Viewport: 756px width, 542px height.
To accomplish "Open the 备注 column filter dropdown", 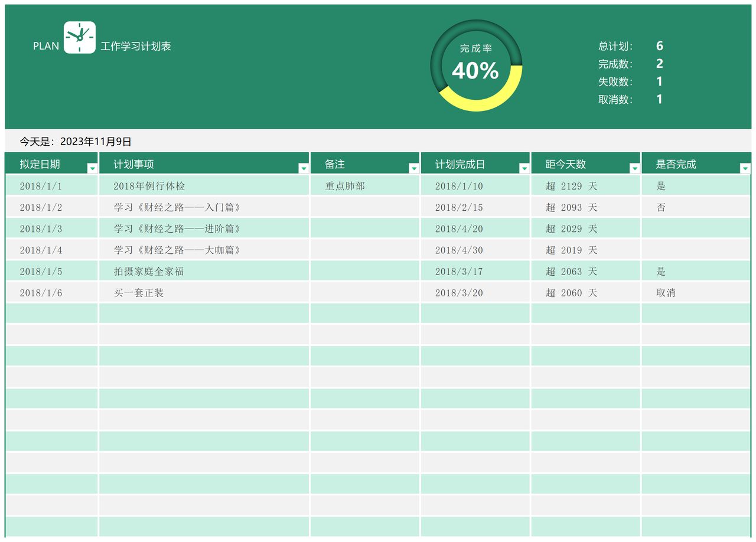I will click(x=413, y=168).
